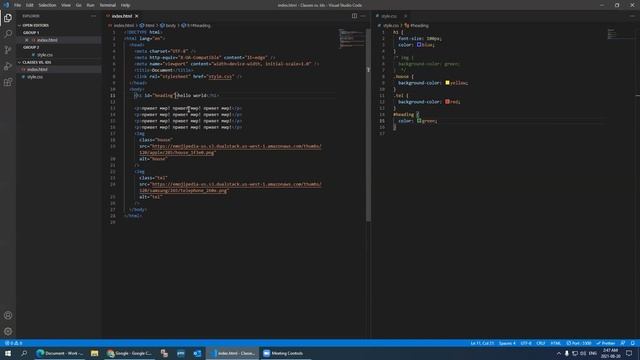
Task: Open the Go menu
Action: (79, 5)
